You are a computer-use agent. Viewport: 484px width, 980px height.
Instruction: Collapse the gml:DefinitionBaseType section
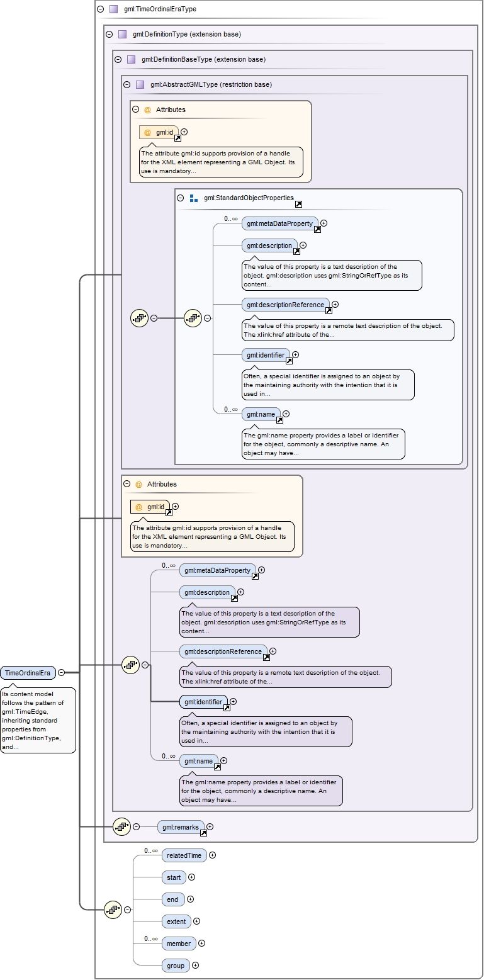tap(118, 59)
